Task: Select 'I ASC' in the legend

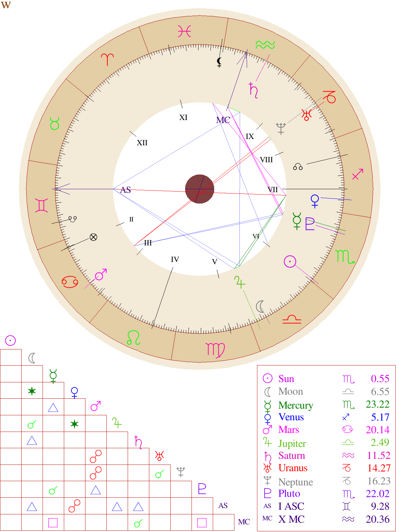Action: click(x=291, y=506)
